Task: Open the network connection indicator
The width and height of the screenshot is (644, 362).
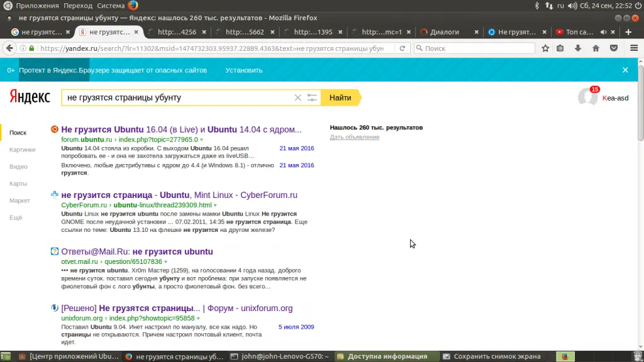Action: click(548, 5)
